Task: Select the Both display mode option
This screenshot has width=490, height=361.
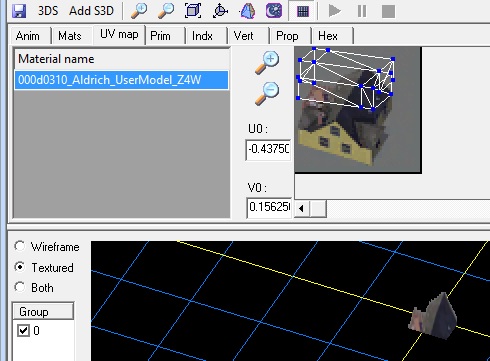Action: point(20,287)
